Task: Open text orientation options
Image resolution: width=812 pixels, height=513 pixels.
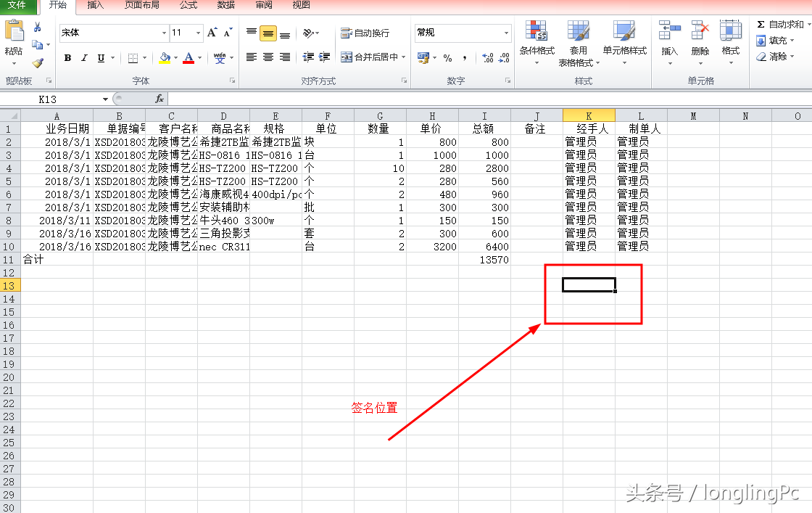Action: click(x=311, y=33)
